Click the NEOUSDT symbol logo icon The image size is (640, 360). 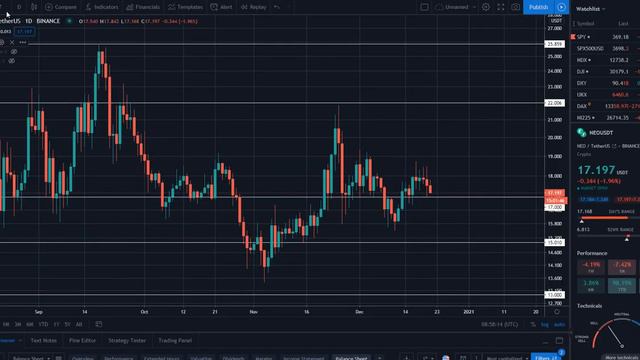581,133
